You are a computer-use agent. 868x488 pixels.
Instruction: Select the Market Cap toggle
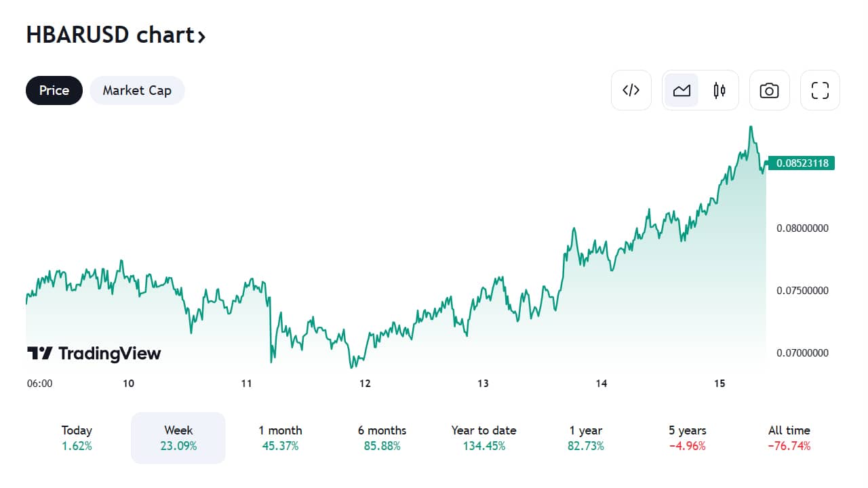tap(137, 90)
